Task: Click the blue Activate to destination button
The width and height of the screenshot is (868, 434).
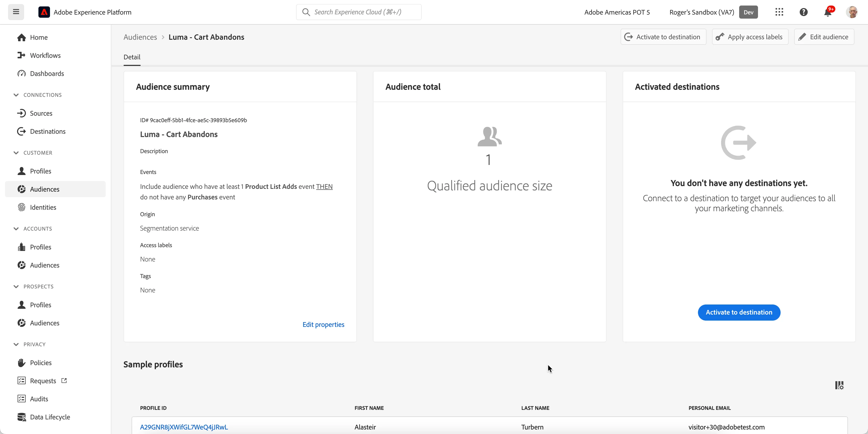Action: tap(739, 312)
